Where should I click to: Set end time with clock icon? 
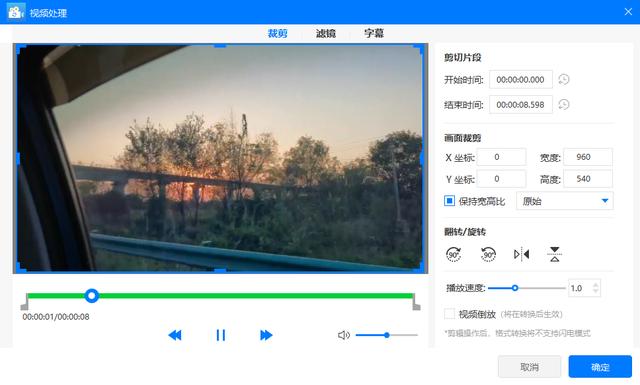point(564,105)
